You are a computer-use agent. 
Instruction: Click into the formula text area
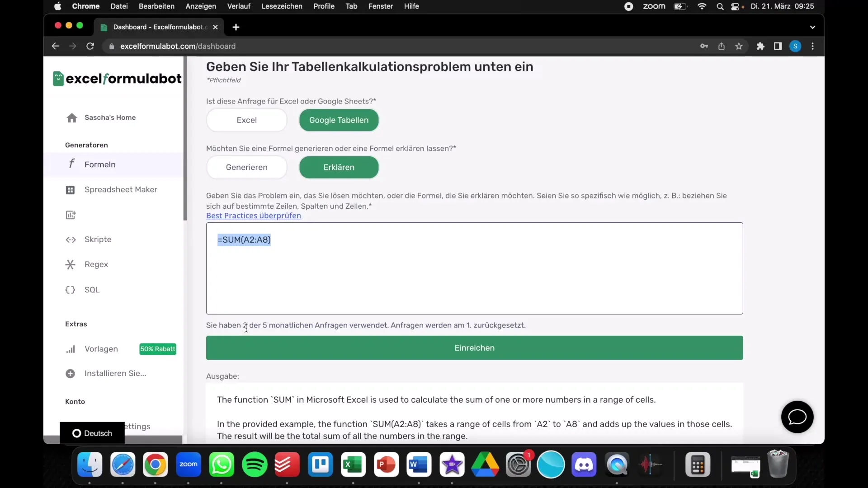(x=474, y=268)
